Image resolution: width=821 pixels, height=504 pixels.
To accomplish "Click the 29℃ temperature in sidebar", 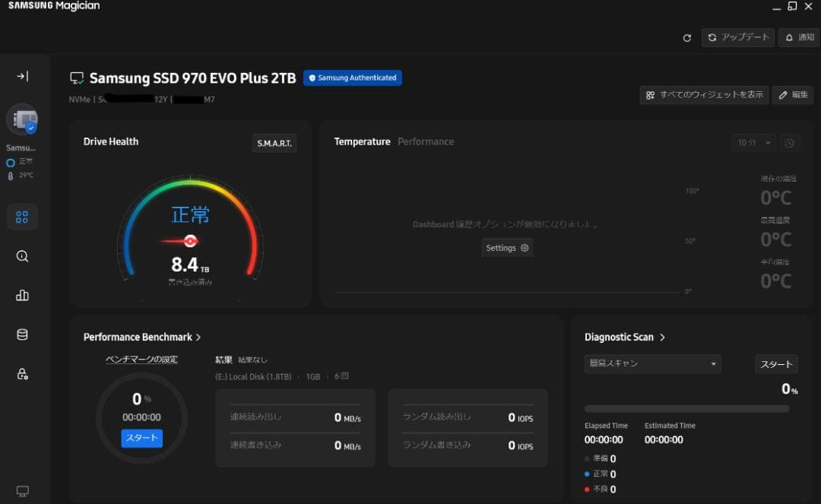I will tap(21, 176).
